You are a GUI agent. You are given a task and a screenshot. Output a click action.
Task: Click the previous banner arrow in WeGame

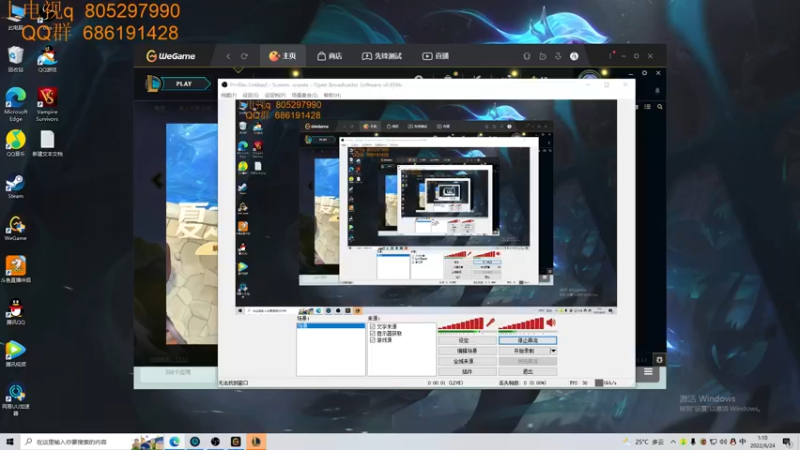click(157, 180)
